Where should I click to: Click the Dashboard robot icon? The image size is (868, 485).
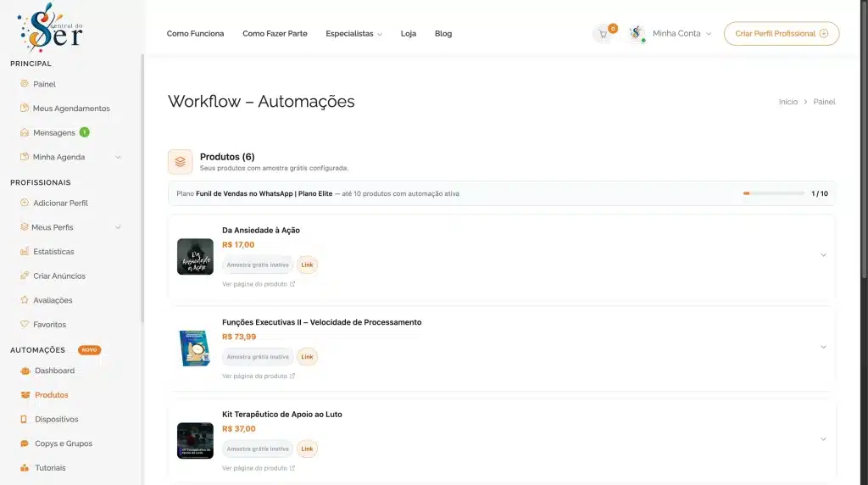(25, 371)
